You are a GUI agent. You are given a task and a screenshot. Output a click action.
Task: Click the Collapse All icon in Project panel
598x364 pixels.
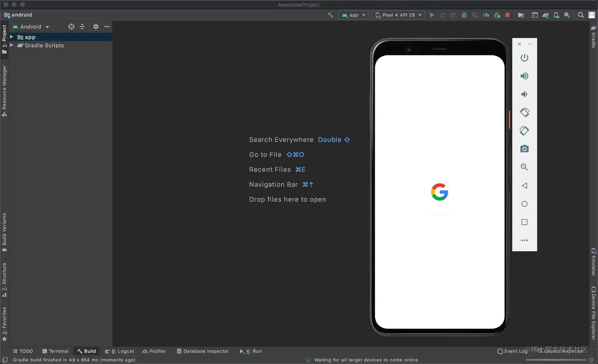(82, 26)
